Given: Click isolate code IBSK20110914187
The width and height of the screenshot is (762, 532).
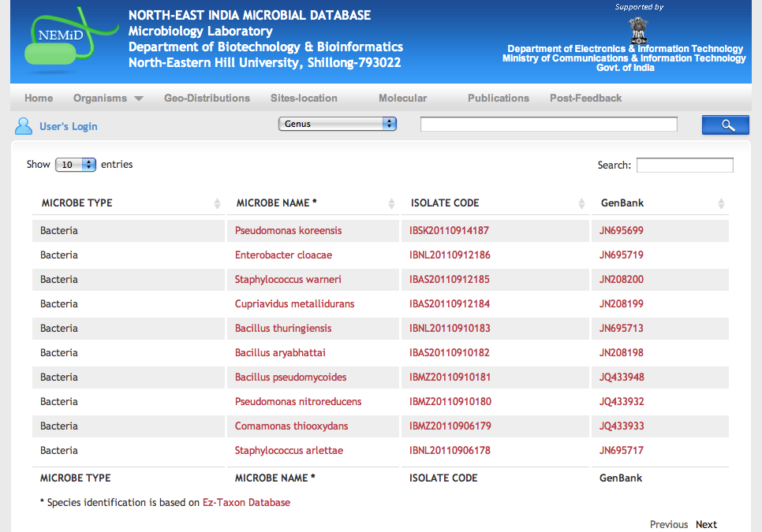Looking at the screenshot, I should tap(449, 231).
